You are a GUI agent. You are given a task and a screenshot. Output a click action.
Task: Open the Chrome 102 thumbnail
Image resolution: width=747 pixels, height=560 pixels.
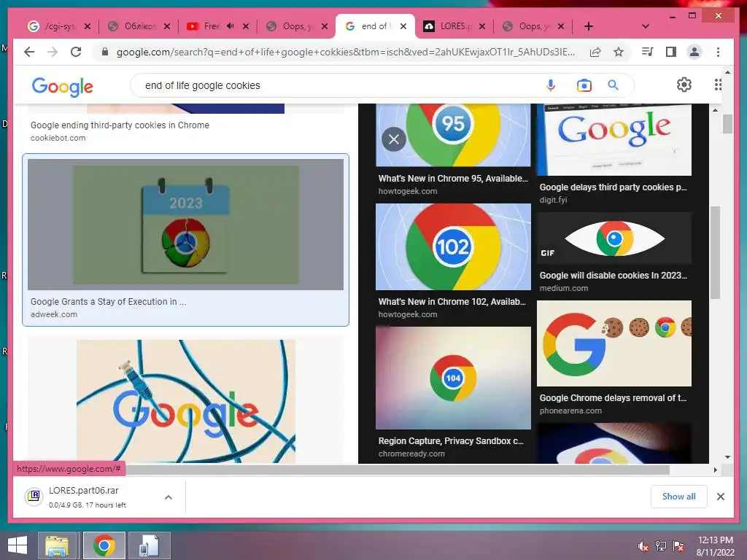pyautogui.click(x=453, y=246)
